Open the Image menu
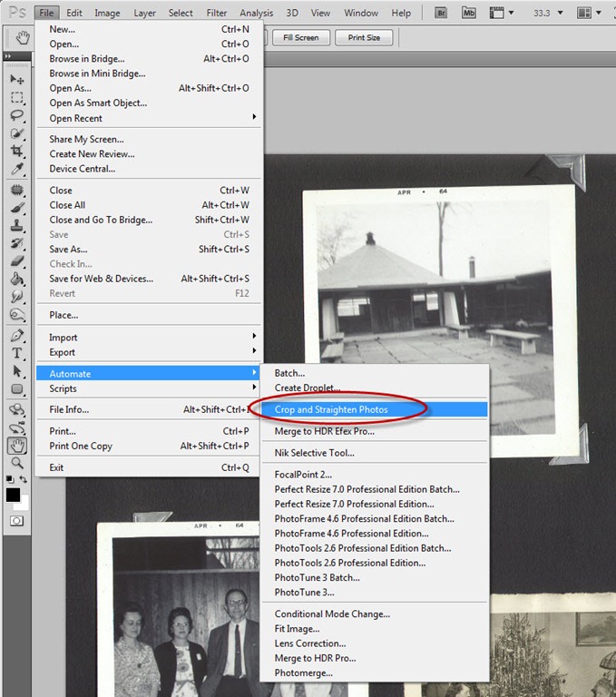616x697 pixels. tap(107, 13)
